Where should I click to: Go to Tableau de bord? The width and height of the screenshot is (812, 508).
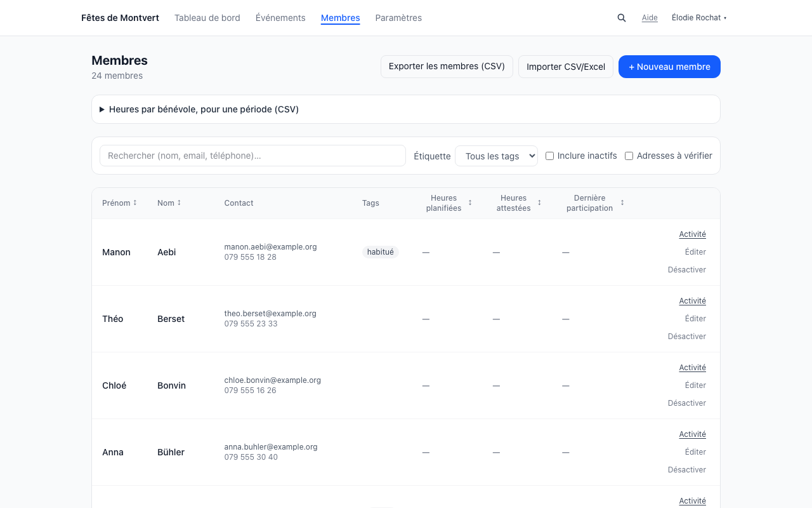click(x=207, y=18)
